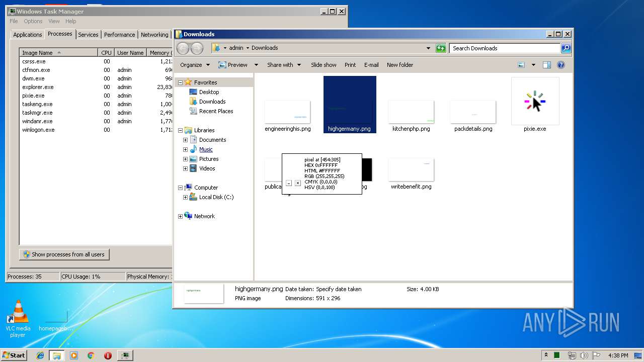Collapse the Libraries group
Viewport: 644px width, 362px height.
pyautogui.click(x=180, y=130)
